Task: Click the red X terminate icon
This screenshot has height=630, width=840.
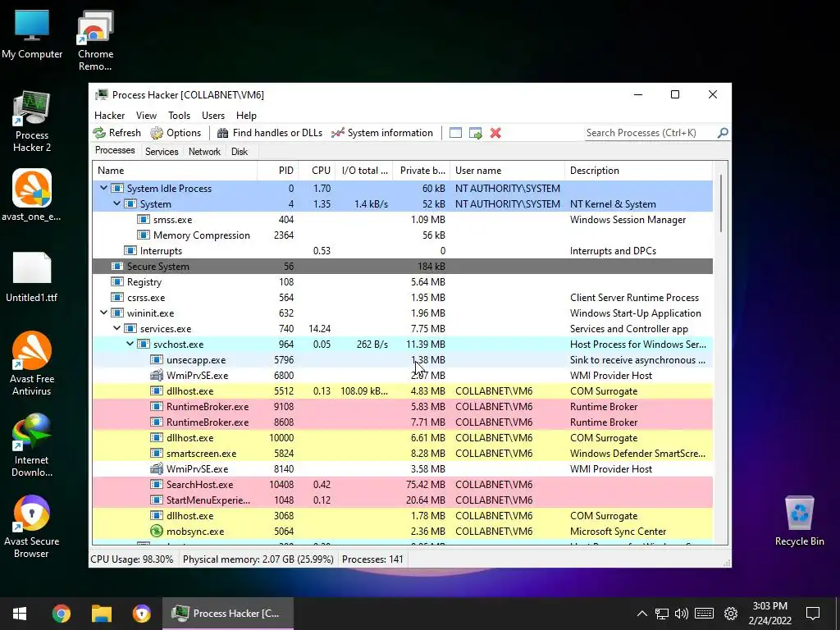Action: pyautogui.click(x=495, y=133)
